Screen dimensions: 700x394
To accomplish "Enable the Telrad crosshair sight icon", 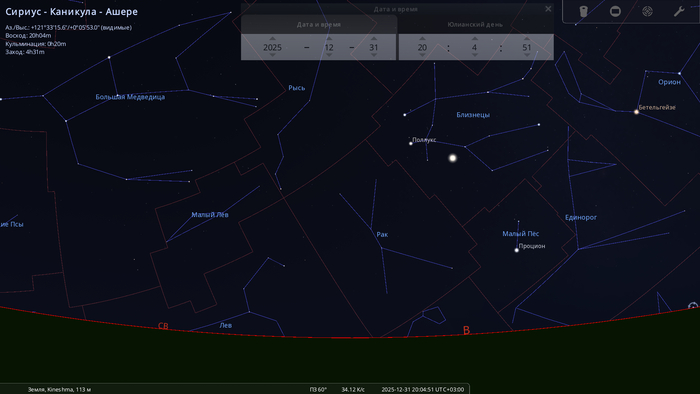I will (x=647, y=11).
